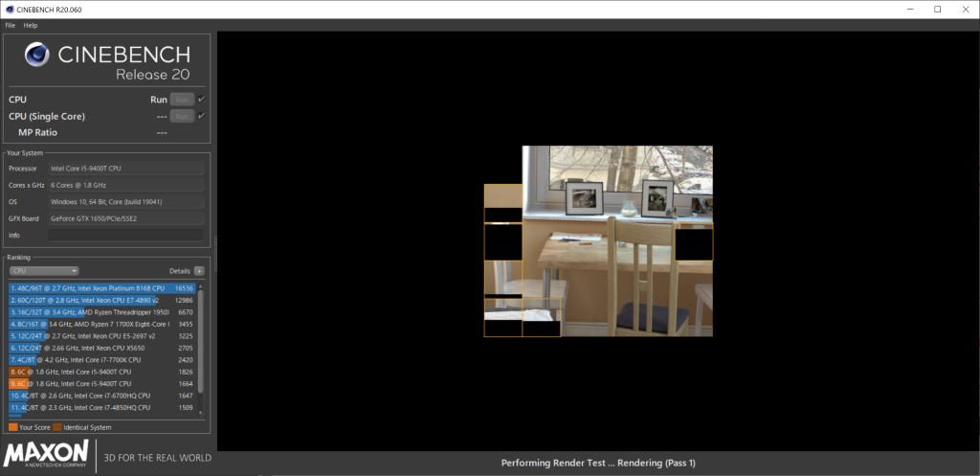
Task: Close the Cinebench window
Action: 966,10
